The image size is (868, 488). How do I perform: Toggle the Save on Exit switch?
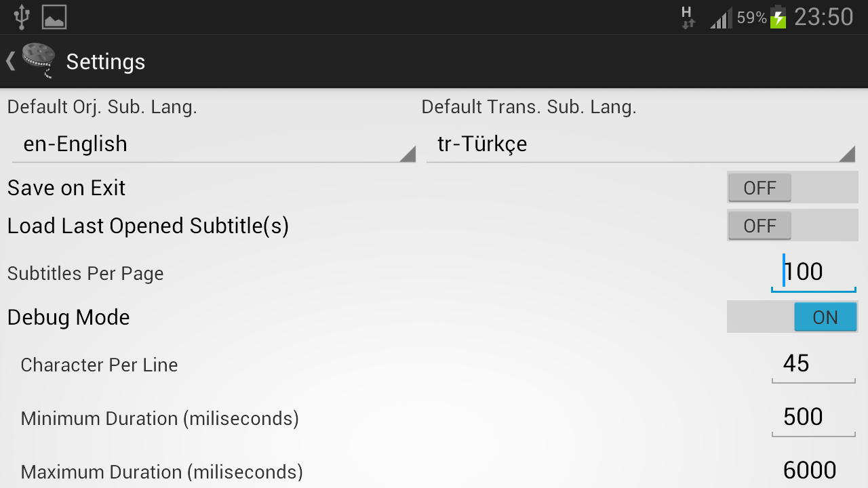(792, 188)
